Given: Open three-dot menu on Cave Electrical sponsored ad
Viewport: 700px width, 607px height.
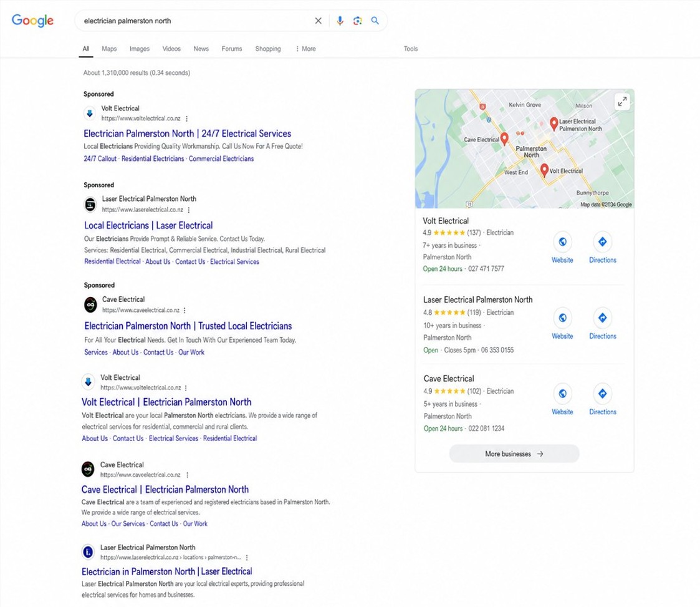Looking at the screenshot, I should pyautogui.click(x=185, y=311).
